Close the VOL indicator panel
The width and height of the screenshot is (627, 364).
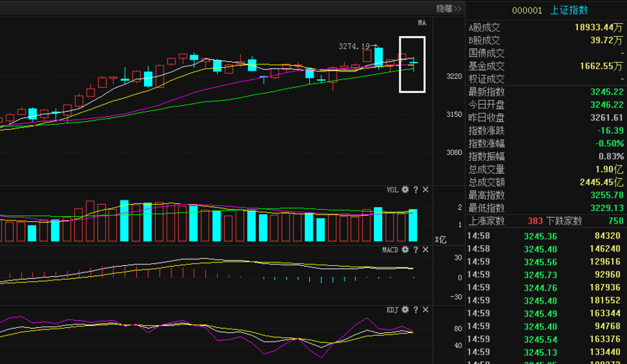425,190
